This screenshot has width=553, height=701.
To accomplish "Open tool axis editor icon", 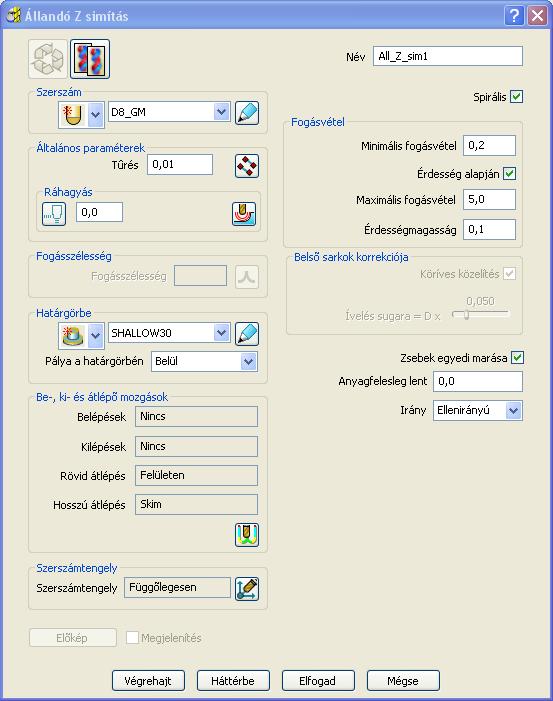I will [247, 589].
